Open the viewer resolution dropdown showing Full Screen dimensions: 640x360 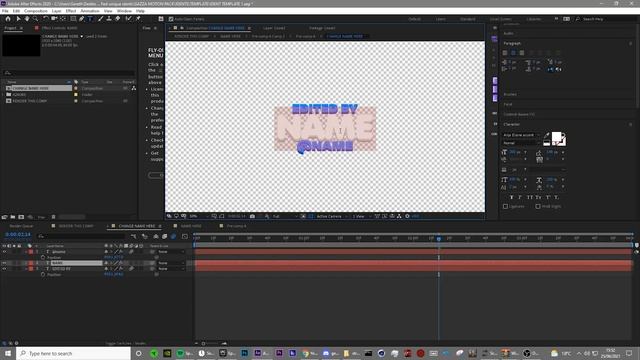[x=285, y=216]
